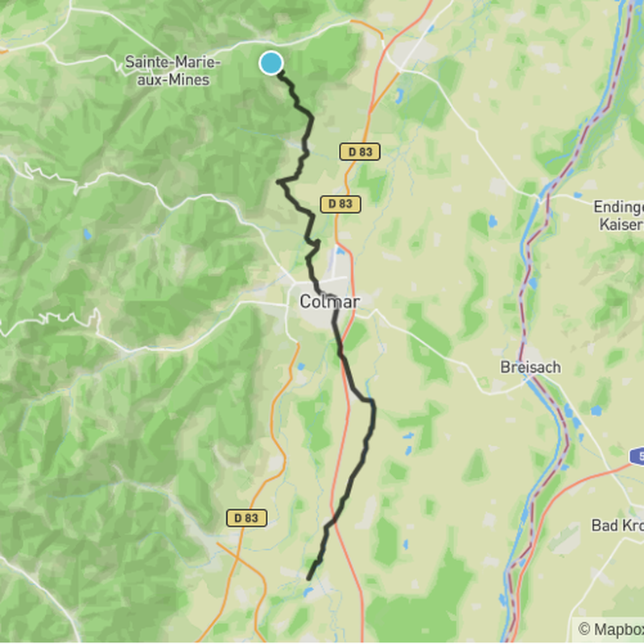Click the blue circular route start marker
This screenshot has width=644, height=644.
(x=271, y=64)
